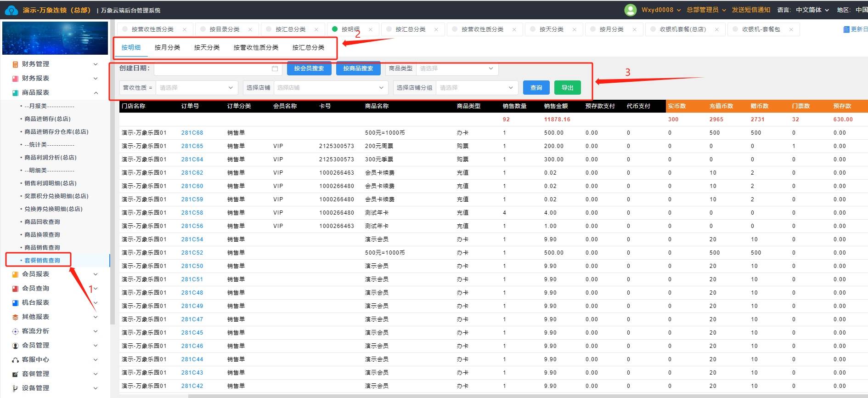This screenshot has height=398, width=868.
Task: Click the 按商品搜索 button
Action: (358, 68)
